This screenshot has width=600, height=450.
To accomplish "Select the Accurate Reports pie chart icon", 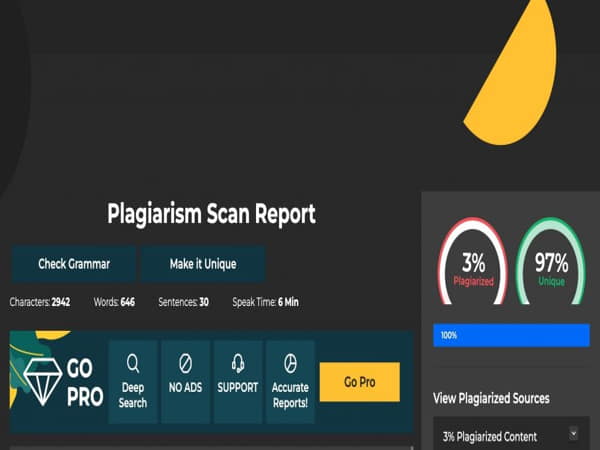I will click(x=290, y=363).
